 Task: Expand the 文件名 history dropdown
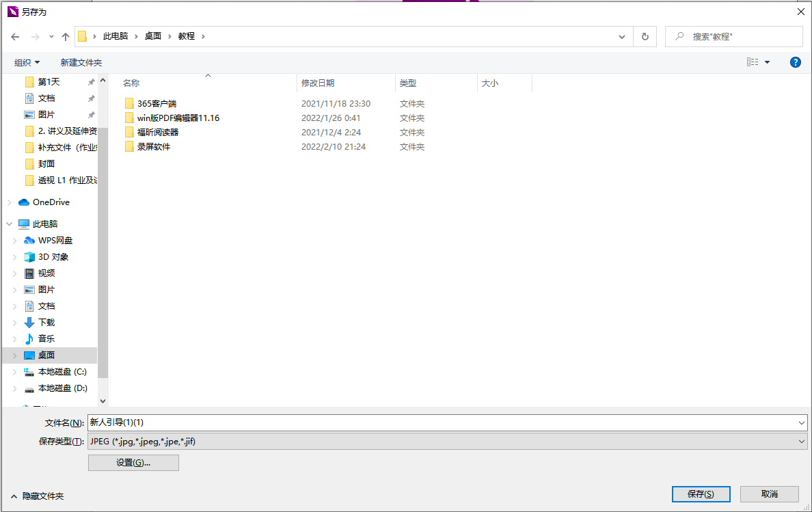coord(802,423)
